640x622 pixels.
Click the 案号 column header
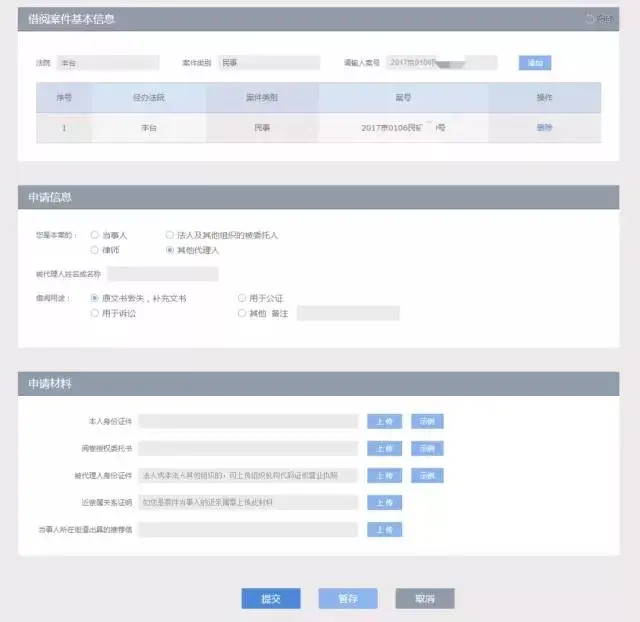[403, 98]
